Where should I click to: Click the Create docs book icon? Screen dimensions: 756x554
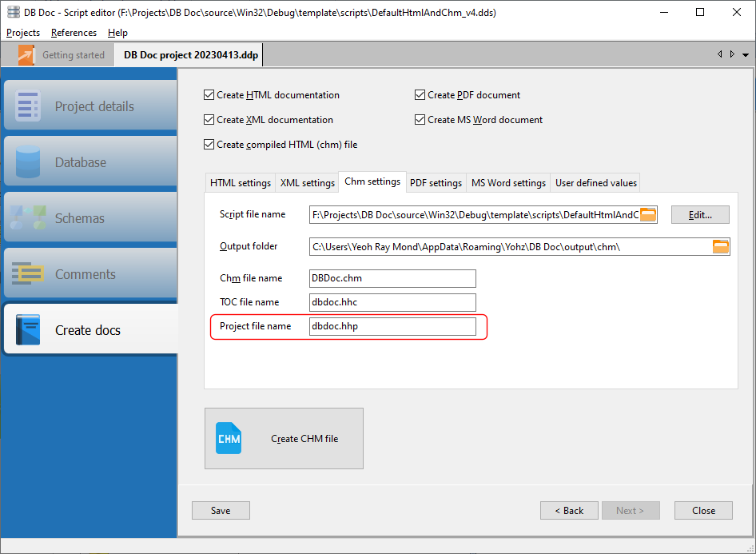pyautogui.click(x=28, y=330)
